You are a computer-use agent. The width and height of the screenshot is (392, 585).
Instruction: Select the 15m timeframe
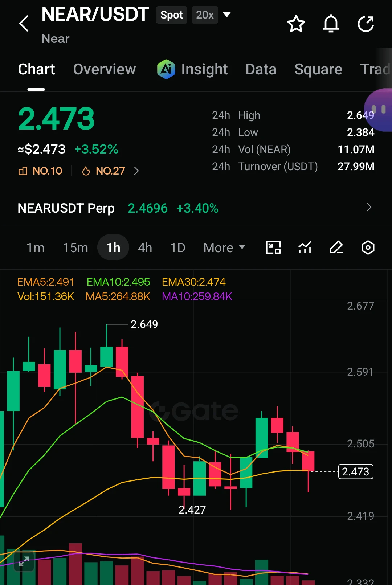[75, 247]
